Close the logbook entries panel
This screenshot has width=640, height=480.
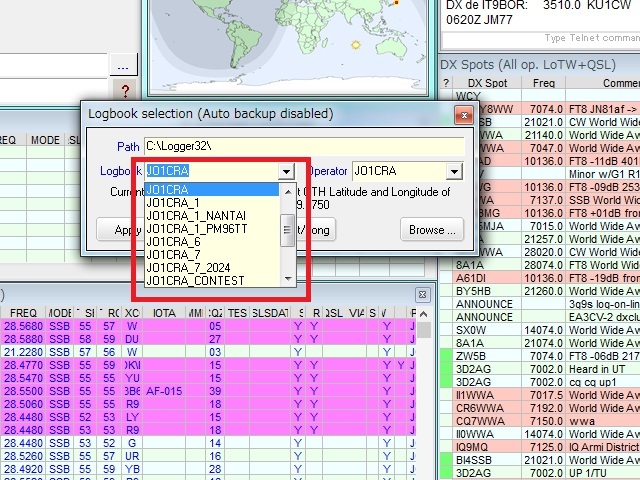coord(423,294)
